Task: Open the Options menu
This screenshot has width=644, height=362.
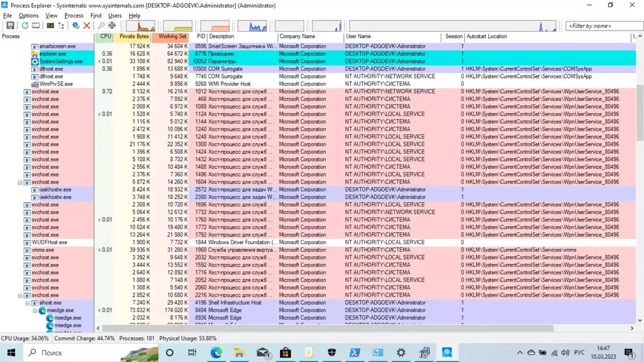Action: click(x=28, y=16)
